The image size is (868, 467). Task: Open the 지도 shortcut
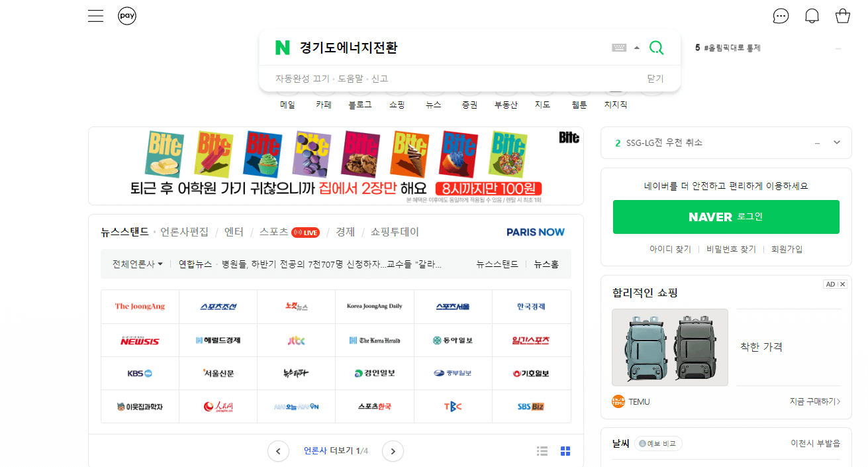(542, 105)
